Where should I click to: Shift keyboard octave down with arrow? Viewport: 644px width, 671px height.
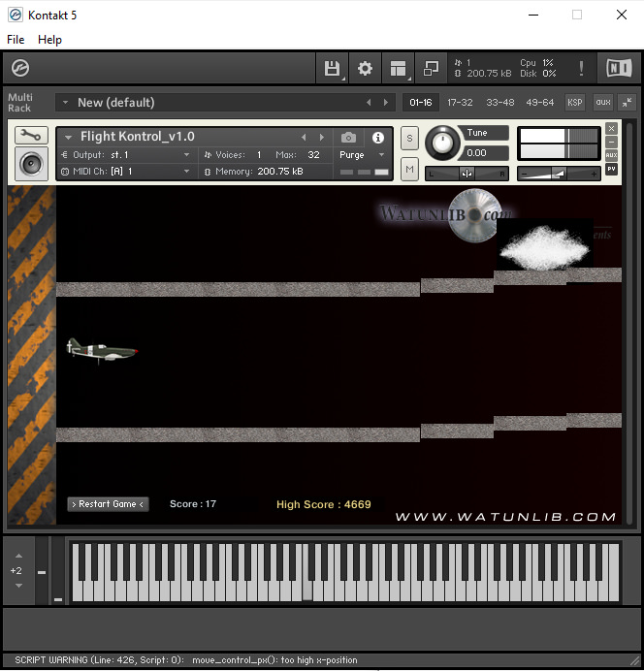(18, 586)
